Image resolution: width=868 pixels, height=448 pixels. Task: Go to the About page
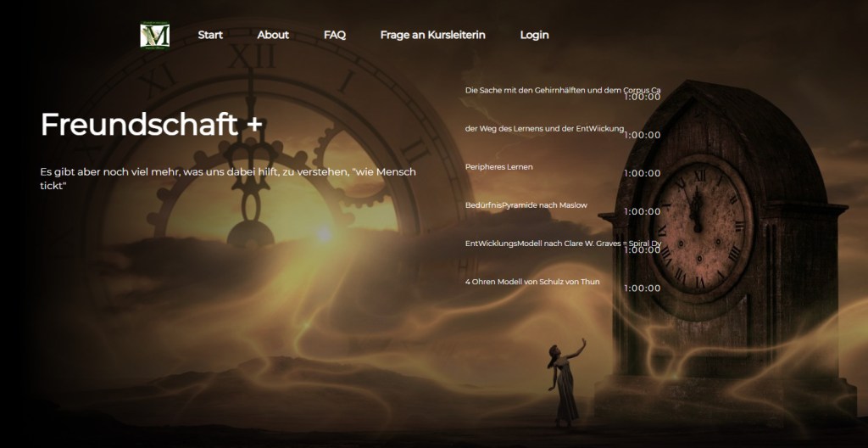273,35
